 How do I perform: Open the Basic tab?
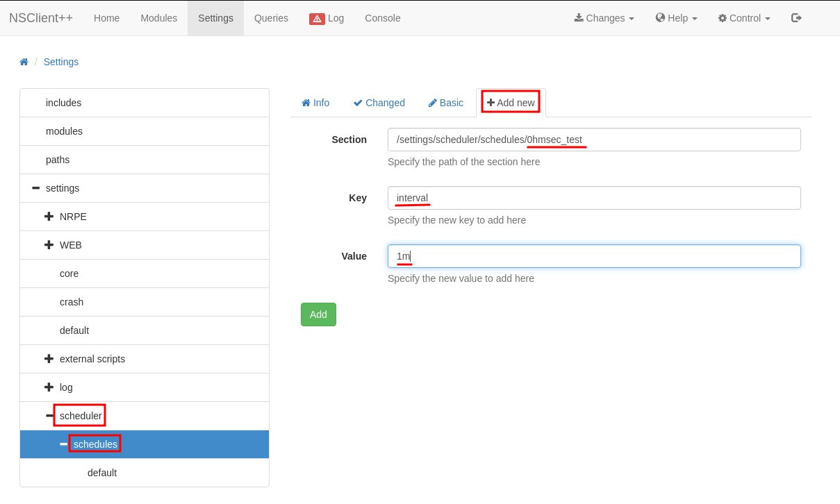coord(445,103)
